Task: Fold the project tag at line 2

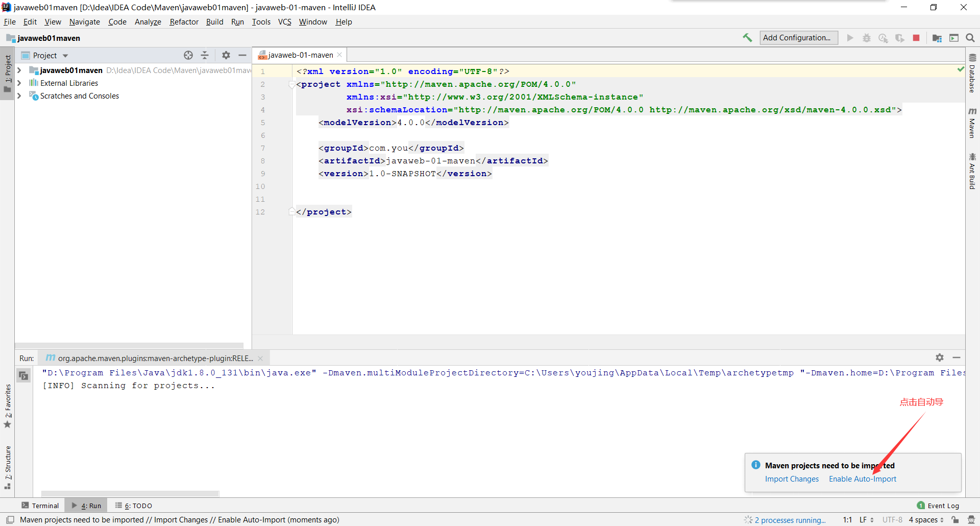Action: pyautogui.click(x=291, y=84)
